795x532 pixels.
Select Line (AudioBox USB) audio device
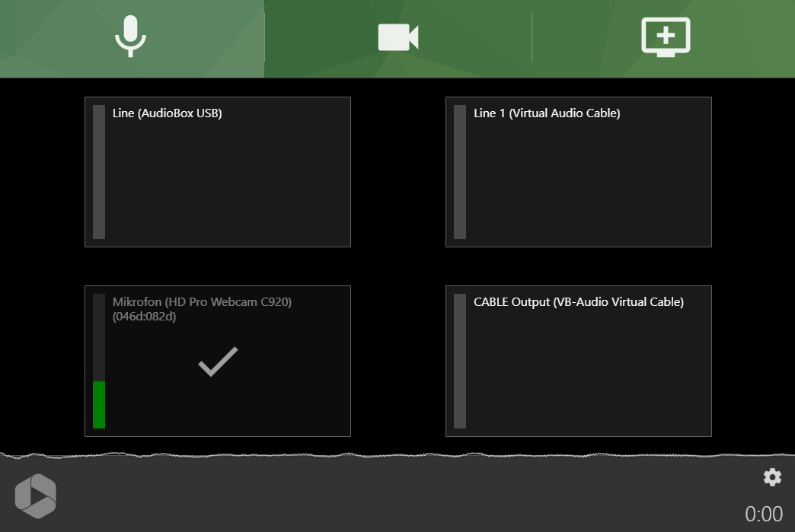tap(218, 172)
